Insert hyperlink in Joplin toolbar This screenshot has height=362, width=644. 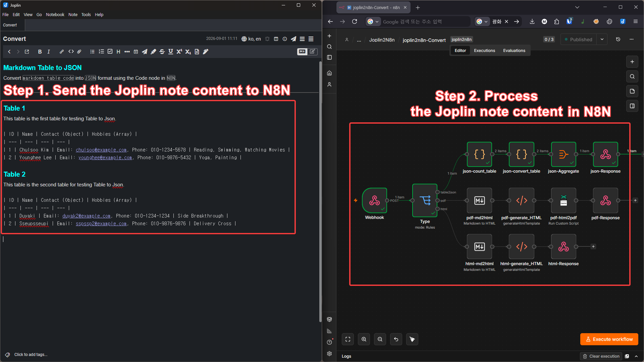[x=62, y=52]
